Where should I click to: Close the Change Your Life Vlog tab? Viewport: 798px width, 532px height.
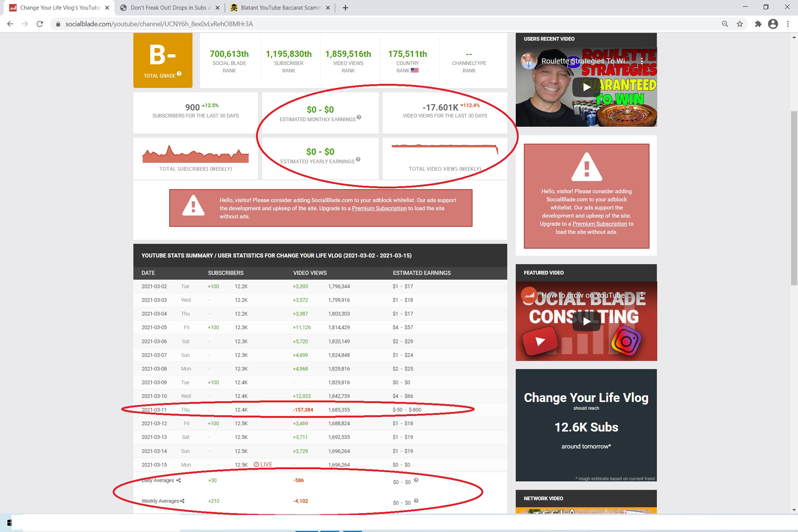point(107,8)
